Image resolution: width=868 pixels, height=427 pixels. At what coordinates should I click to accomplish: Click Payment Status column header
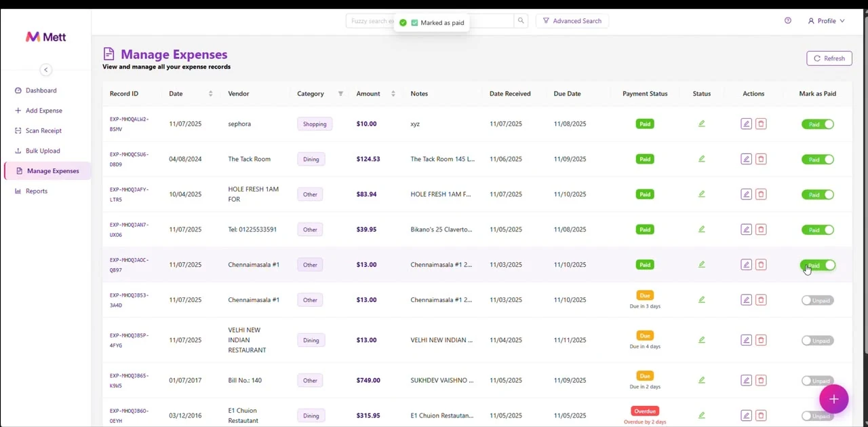tap(645, 94)
